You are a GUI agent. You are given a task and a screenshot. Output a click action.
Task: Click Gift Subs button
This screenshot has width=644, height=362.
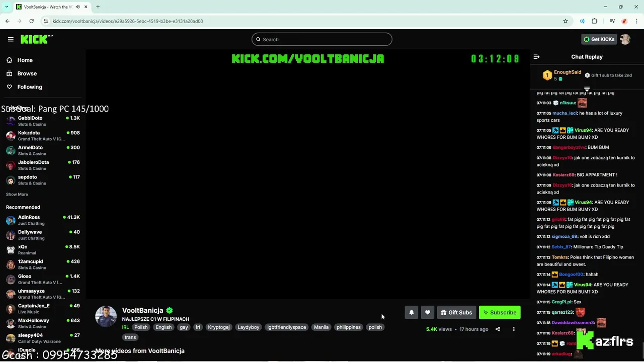(x=456, y=312)
